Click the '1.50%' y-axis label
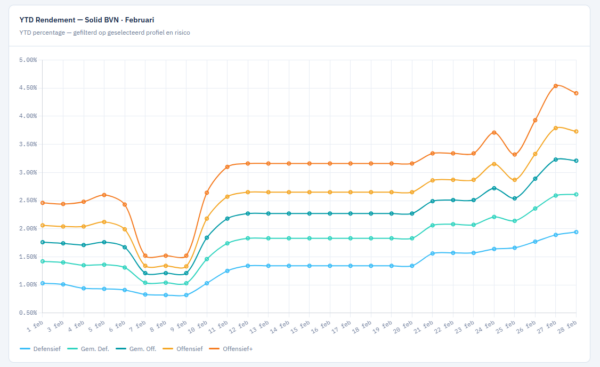The width and height of the screenshot is (600, 367). 28,256
